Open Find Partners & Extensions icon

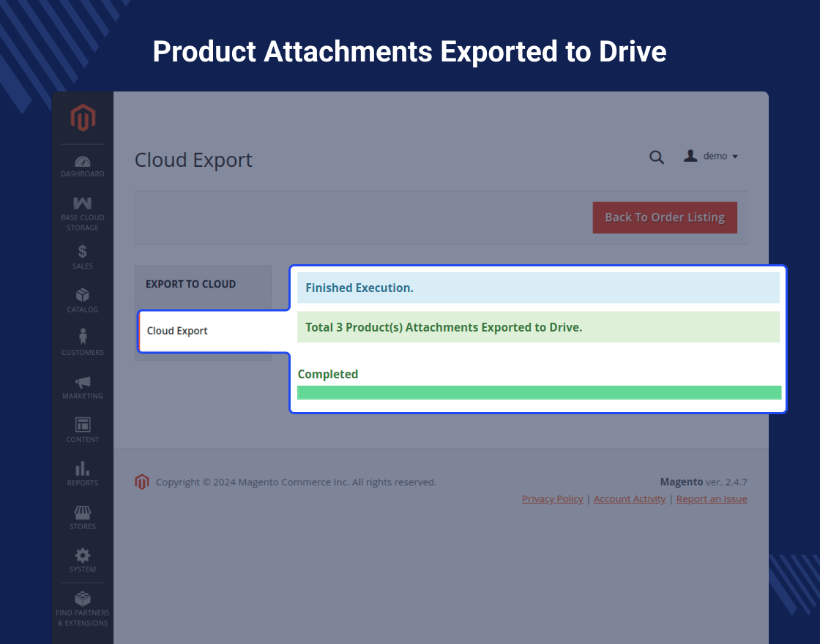(x=83, y=599)
